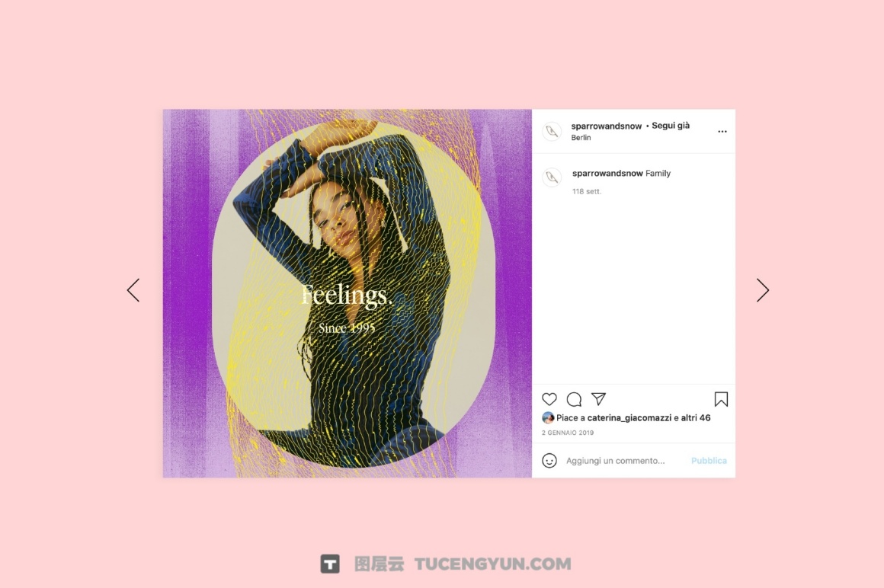This screenshot has height=588, width=884.
Task: Save post with the bookmark icon
Action: click(721, 399)
